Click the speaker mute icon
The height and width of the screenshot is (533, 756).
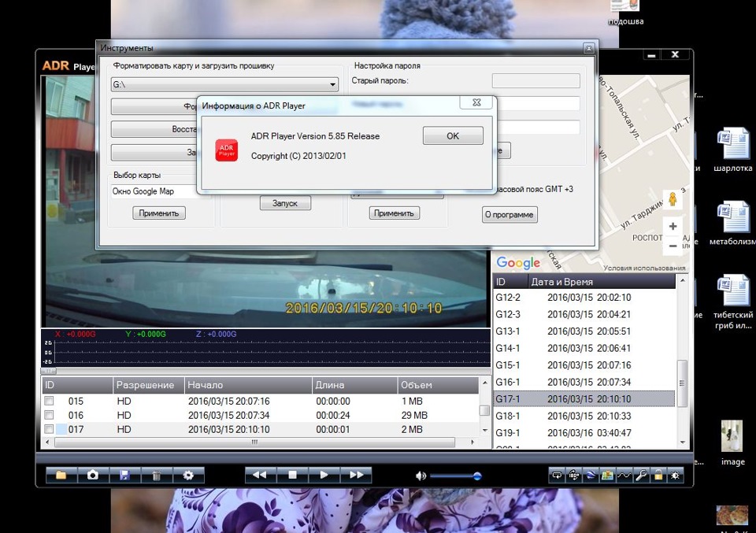[x=421, y=476]
